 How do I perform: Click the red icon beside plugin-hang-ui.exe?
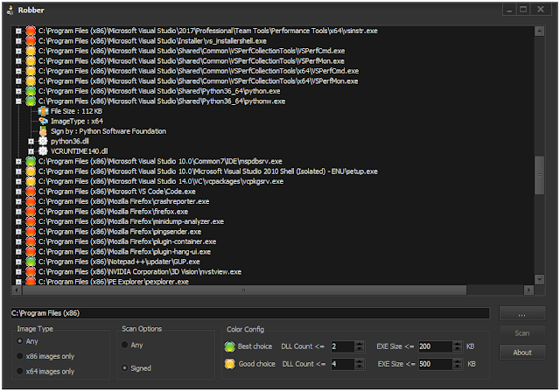pyautogui.click(x=31, y=252)
